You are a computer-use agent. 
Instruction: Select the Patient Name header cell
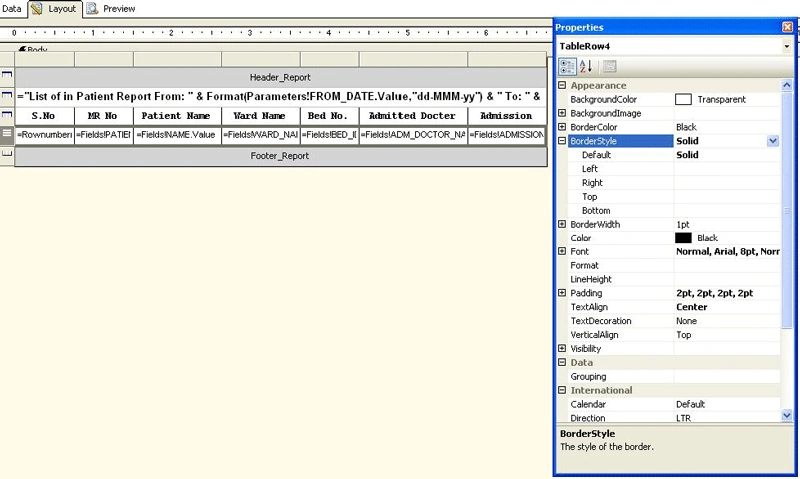pos(177,116)
